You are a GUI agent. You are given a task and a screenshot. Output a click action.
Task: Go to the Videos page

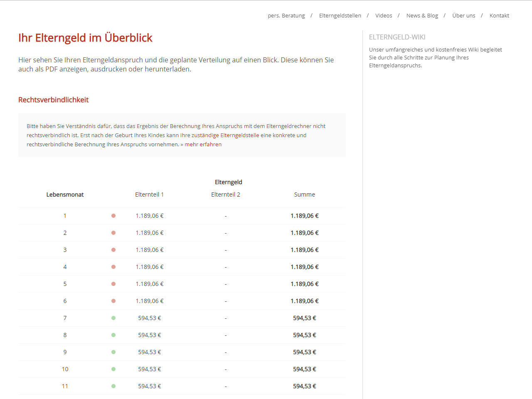pyautogui.click(x=384, y=16)
